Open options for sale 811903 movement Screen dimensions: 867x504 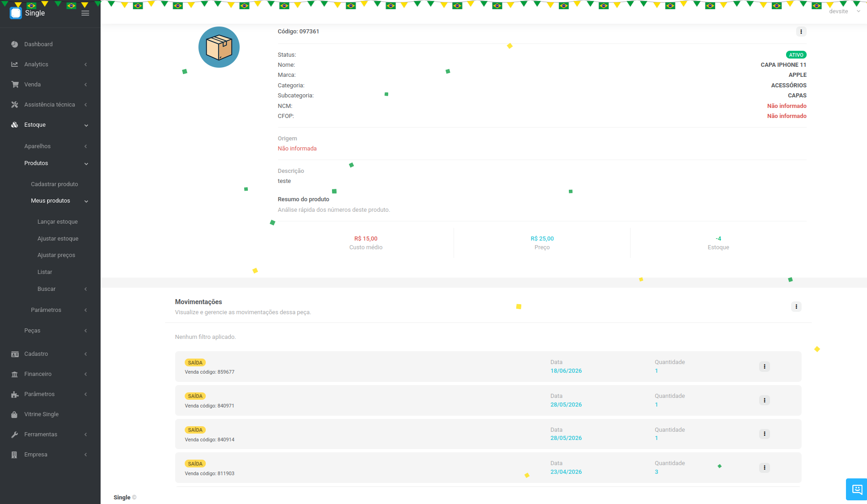pos(764,467)
